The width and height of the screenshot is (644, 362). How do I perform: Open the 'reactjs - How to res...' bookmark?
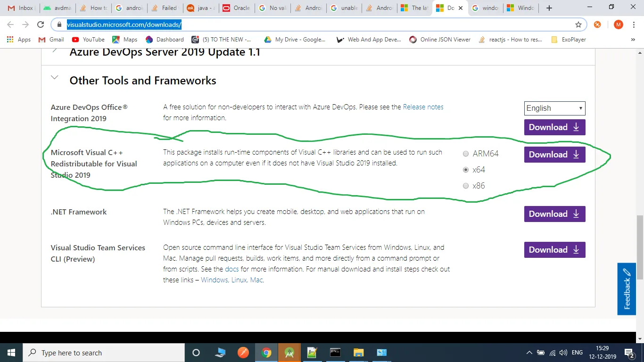510,40
